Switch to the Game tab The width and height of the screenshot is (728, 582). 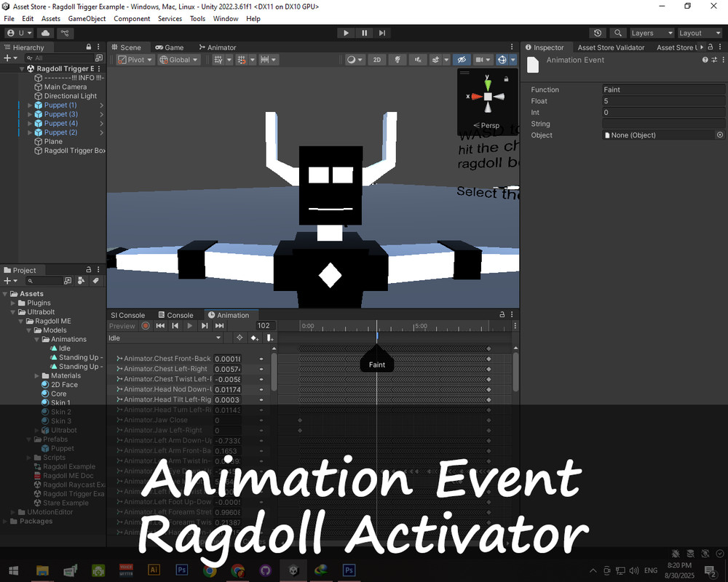[170, 47]
